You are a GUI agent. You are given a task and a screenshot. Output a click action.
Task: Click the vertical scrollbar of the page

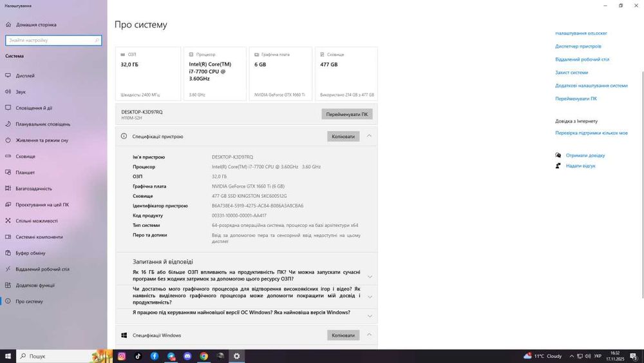point(642,185)
